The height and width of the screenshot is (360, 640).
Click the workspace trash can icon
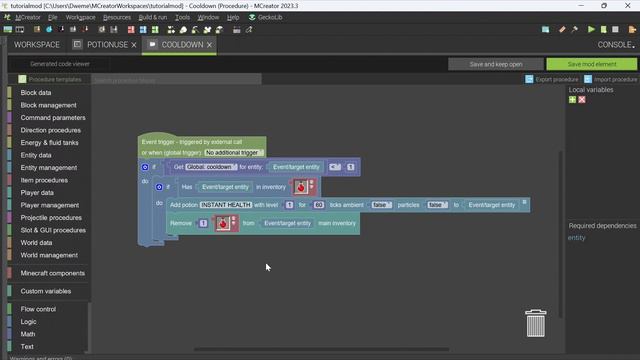click(536, 323)
